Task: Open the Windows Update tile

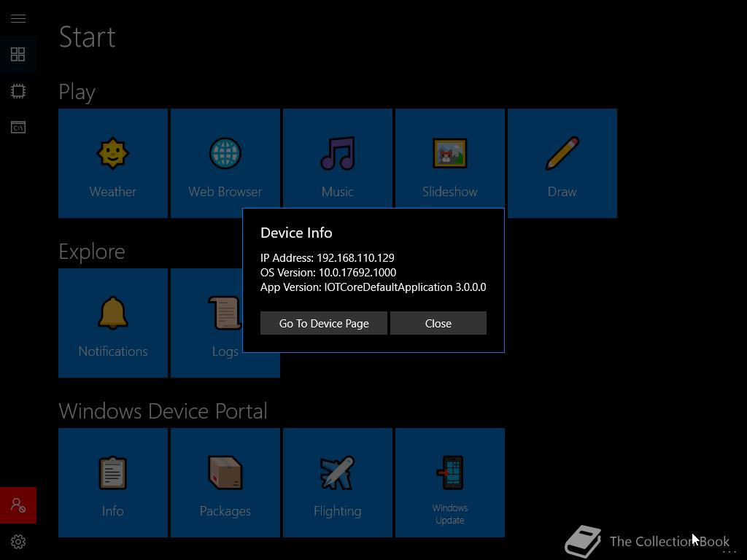Action: click(x=449, y=483)
